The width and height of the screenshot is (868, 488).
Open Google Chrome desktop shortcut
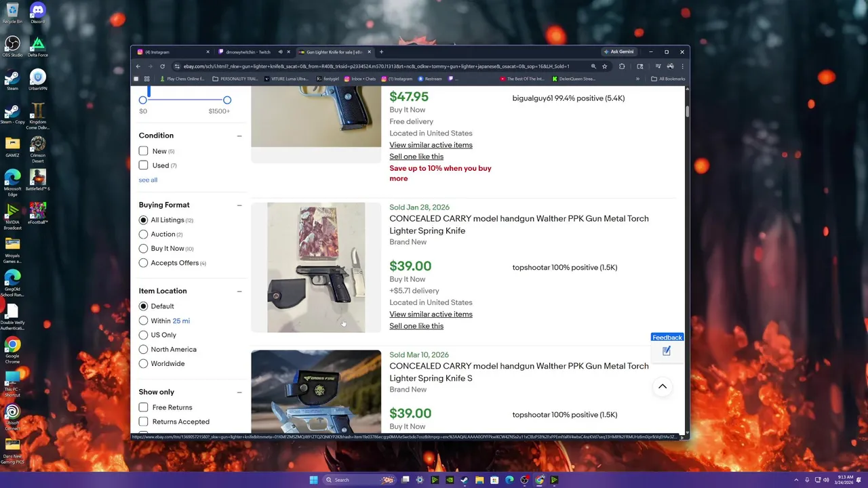click(x=12, y=350)
